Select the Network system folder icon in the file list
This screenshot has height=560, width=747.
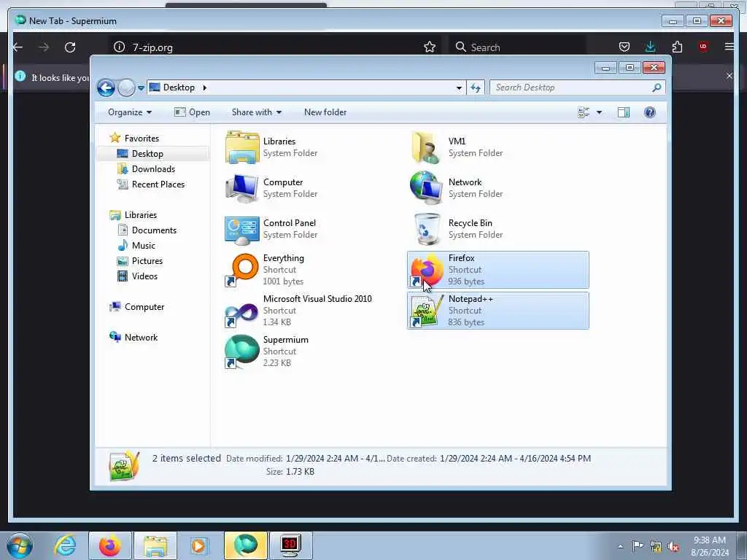425,188
